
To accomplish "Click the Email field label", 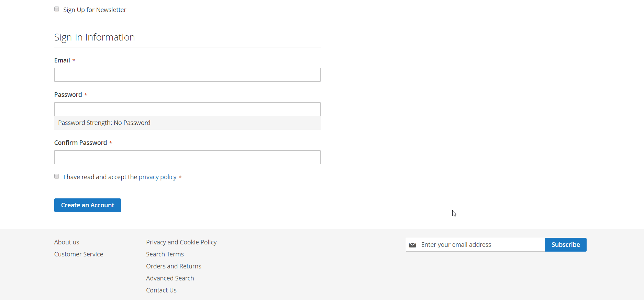I will pos(62,60).
